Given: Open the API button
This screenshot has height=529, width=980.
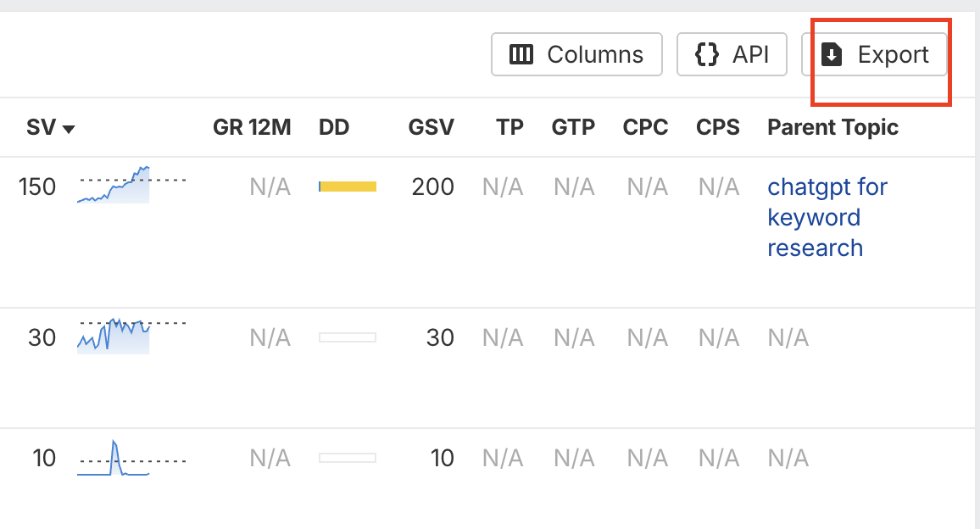Looking at the screenshot, I should tap(732, 54).
